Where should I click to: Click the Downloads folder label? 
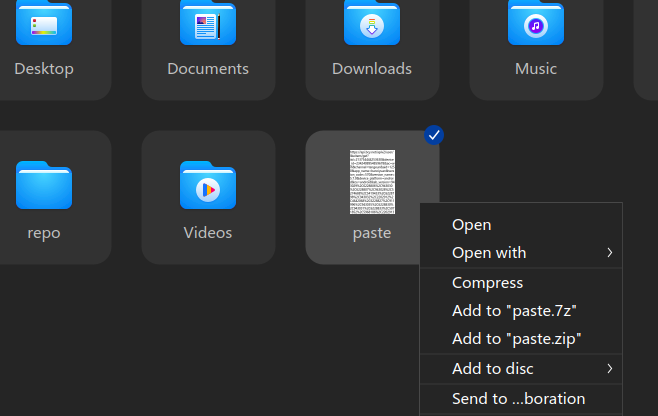point(372,68)
